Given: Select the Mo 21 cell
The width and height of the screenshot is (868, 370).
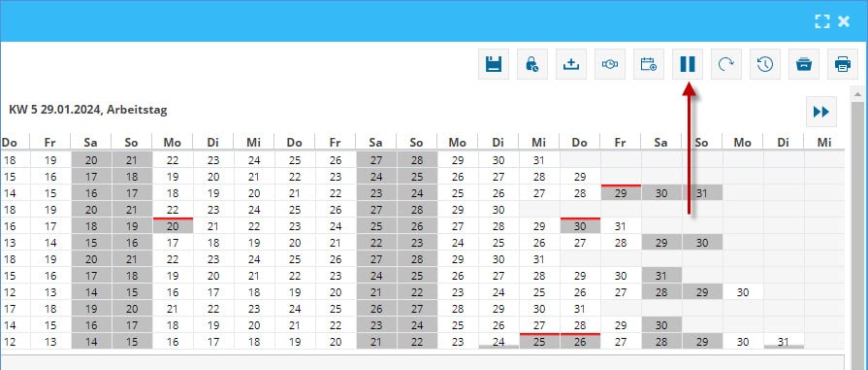Looking at the screenshot, I should pyautogui.click(x=173, y=308).
